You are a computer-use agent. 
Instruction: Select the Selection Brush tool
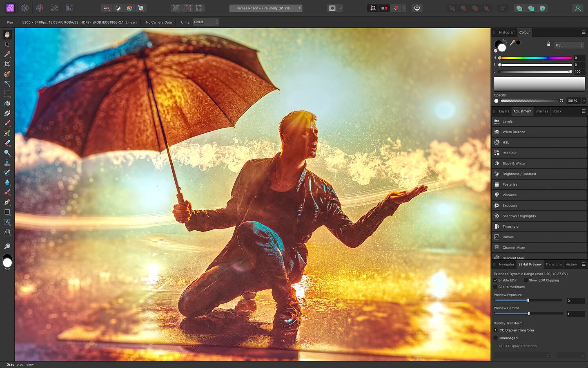[x=7, y=74]
